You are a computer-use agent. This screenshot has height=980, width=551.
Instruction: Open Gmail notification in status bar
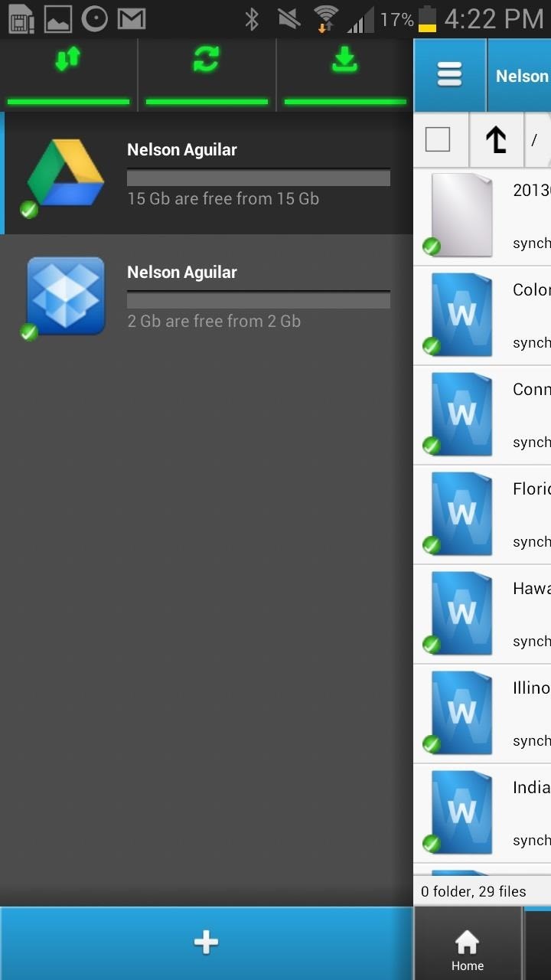point(132,18)
